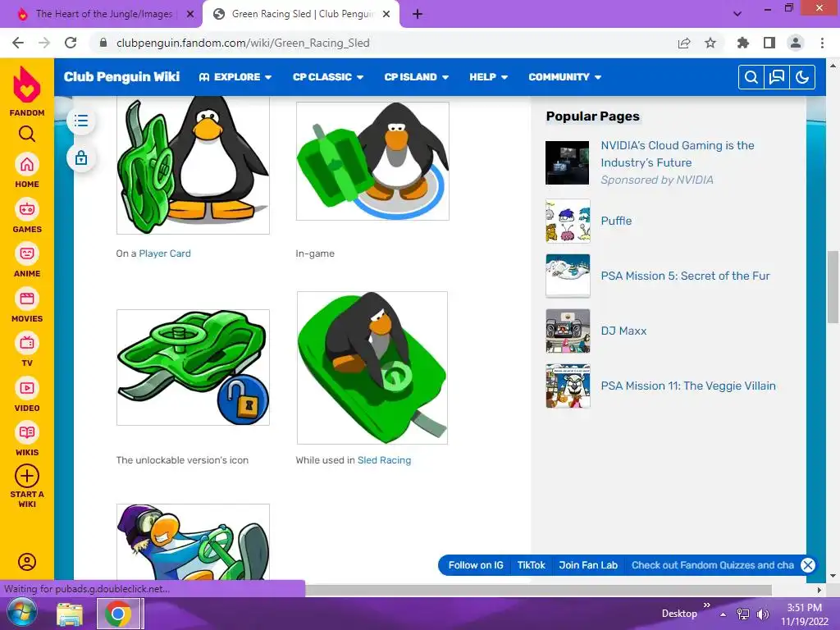The image size is (840, 630).
Task: Open the Video section in the sidebar
Action: (x=27, y=395)
